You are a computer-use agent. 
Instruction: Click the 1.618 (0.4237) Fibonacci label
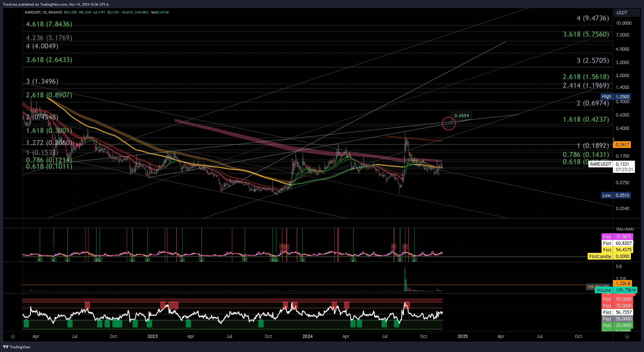pos(586,119)
